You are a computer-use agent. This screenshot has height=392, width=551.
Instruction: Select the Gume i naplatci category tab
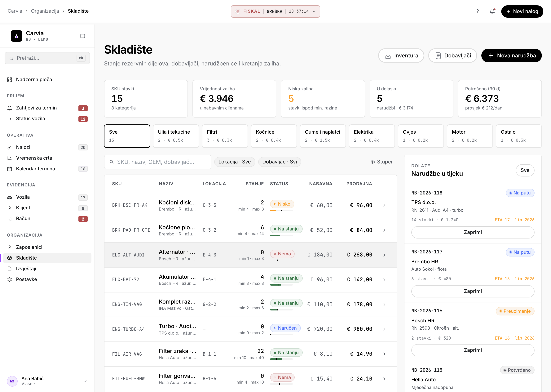[323, 136]
